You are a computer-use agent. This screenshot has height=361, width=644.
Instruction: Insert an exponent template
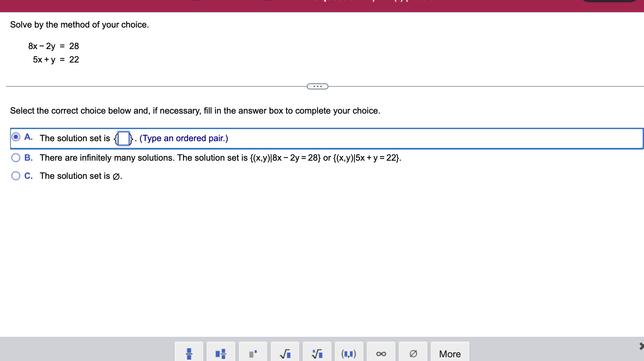click(x=253, y=352)
